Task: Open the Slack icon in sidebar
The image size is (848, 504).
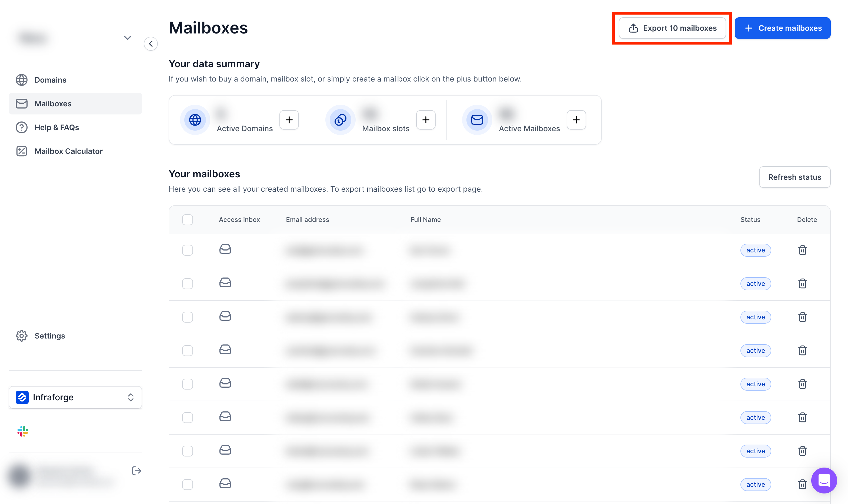Action: point(22,431)
